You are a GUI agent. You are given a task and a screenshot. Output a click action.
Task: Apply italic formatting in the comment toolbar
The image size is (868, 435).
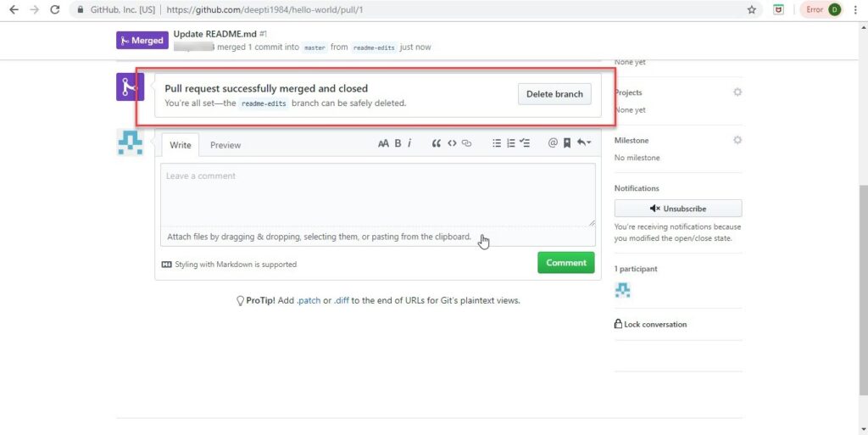pyautogui.click(x=409, y=143)
